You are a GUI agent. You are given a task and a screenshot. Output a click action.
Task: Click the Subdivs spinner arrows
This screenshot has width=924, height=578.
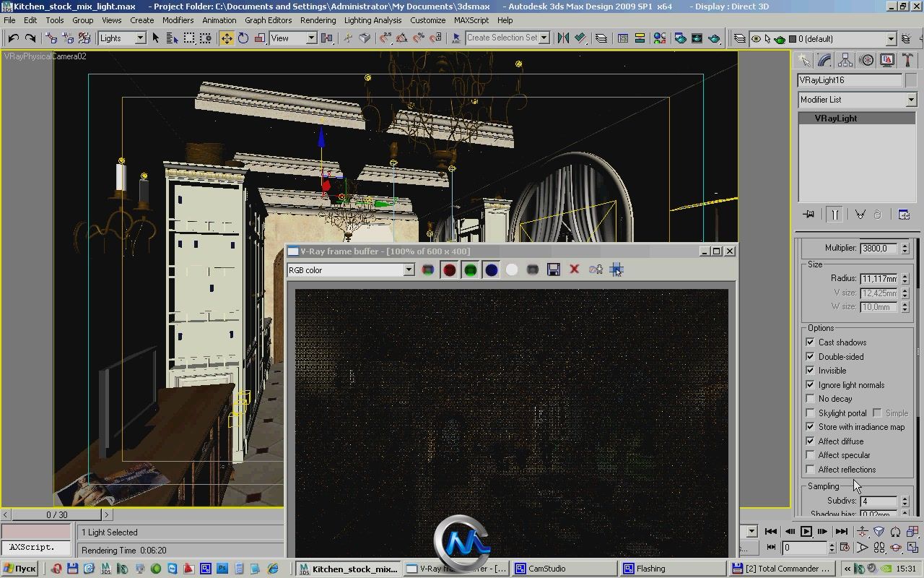tap(905, 501)
